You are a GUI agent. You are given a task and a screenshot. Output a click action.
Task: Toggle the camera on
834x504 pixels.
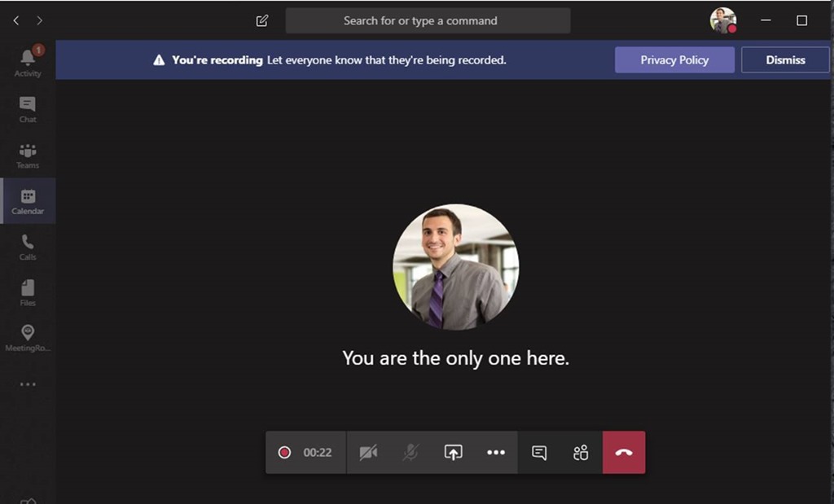coord(368,453)
